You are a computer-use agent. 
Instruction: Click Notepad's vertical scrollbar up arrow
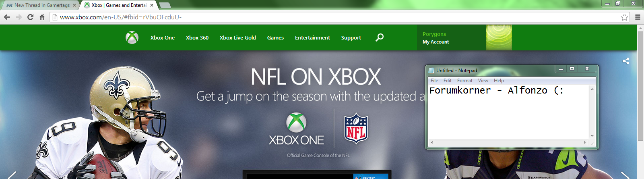coord(592,88)
